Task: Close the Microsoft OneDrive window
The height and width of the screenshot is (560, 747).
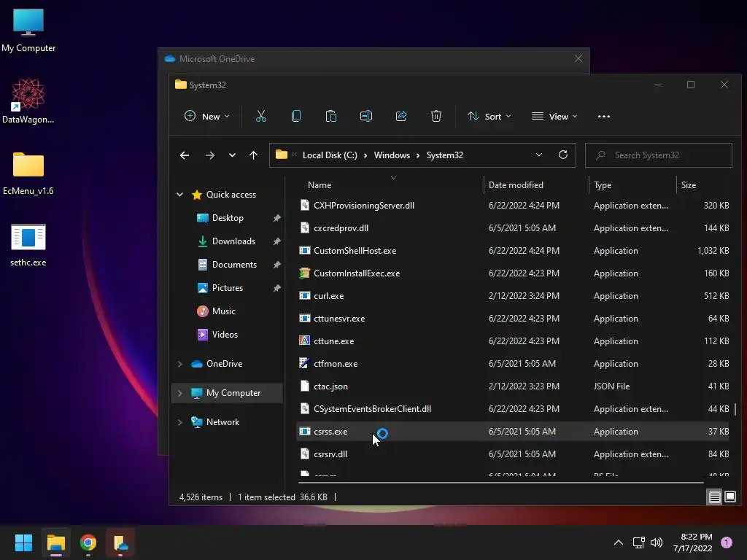Action: pos(578,58)
